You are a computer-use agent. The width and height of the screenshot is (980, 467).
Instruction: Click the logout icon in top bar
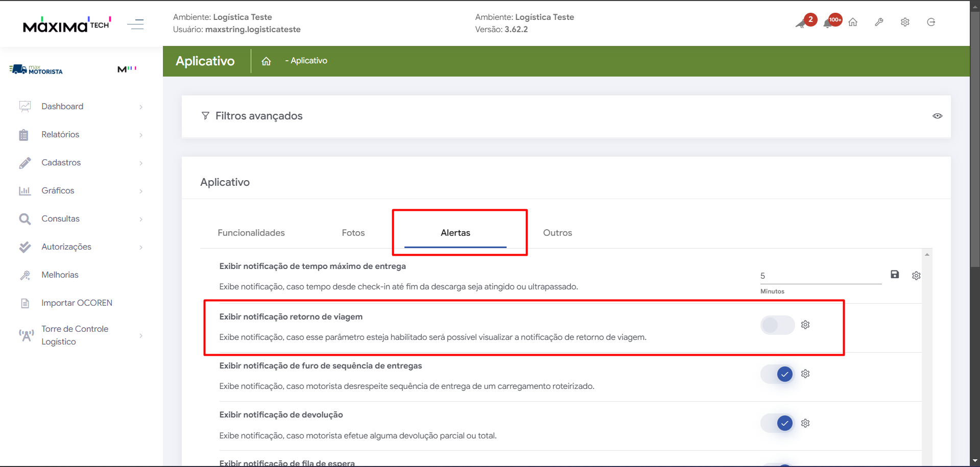pyautogui.click(x=931, y=22)
